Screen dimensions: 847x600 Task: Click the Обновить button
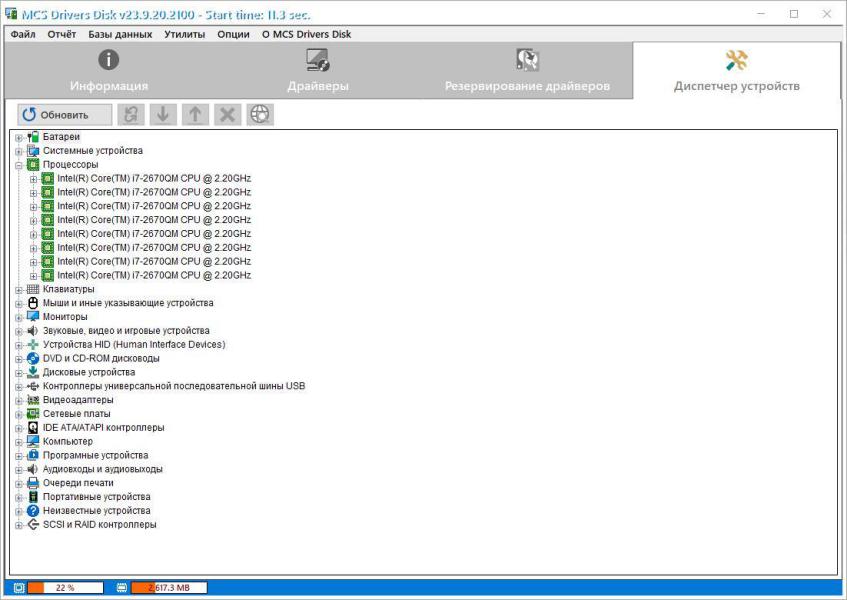(x=65, y=114)
